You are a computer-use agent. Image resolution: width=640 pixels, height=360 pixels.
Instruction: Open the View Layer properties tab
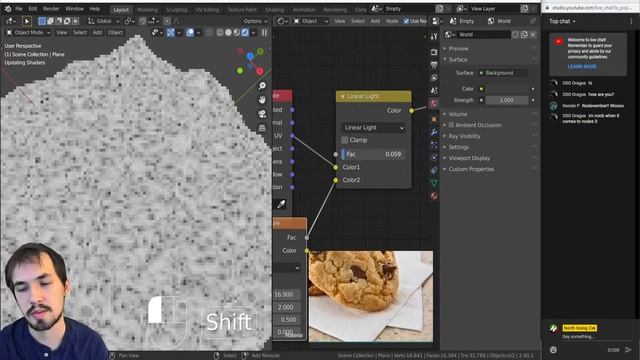point(434,78)
